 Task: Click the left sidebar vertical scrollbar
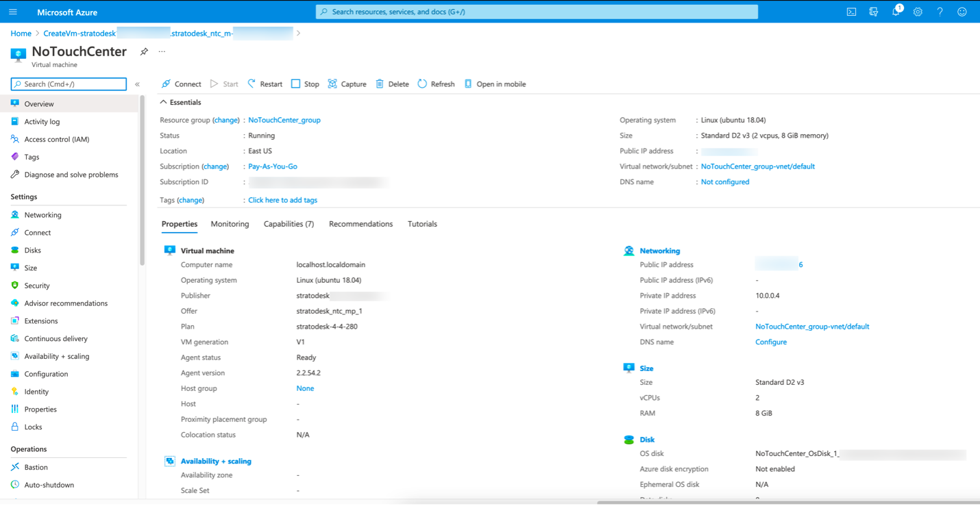(143, 180)
